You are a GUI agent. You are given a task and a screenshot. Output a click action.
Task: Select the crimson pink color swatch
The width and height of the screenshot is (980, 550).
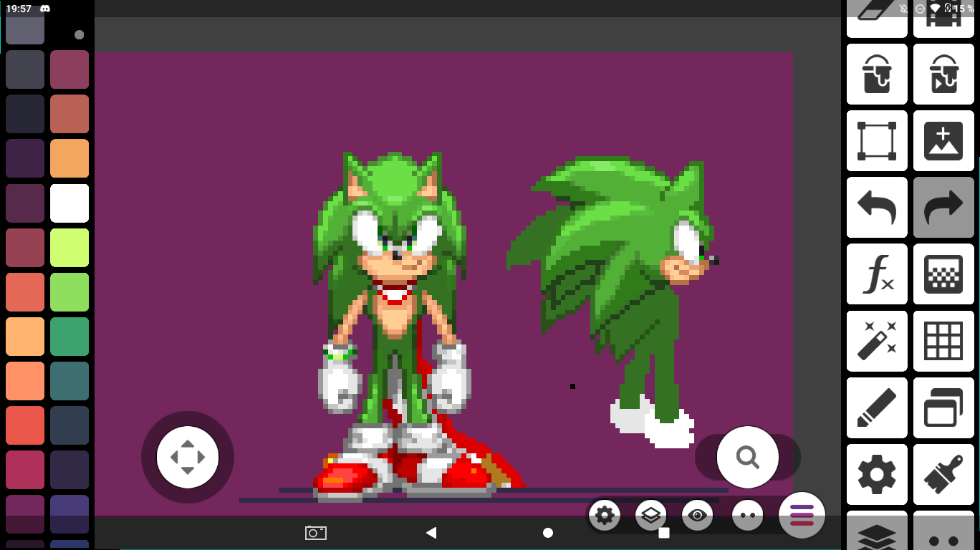pos(25,470)
